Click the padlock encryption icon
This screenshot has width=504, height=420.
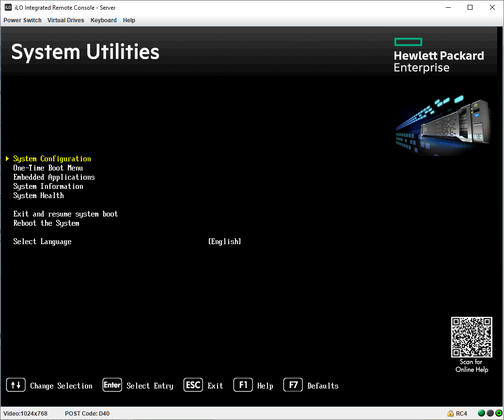(x=450, y=413)
